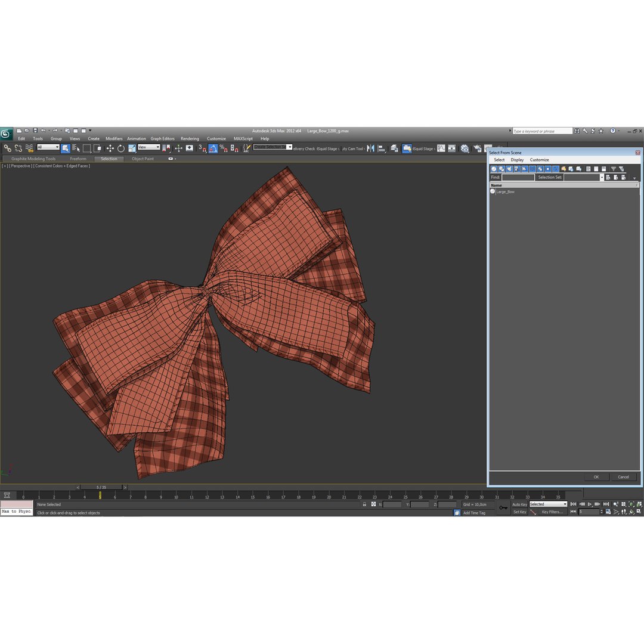Open the Modifiers menu
The width and height of the screenshot is (644, 644).
coord(114,138)
